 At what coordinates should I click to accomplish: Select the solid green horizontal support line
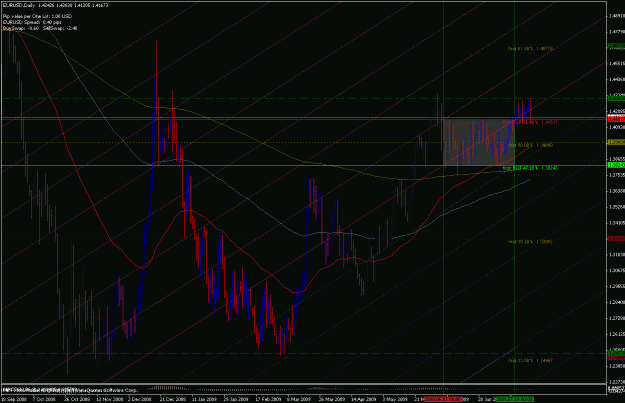point(303,165)
